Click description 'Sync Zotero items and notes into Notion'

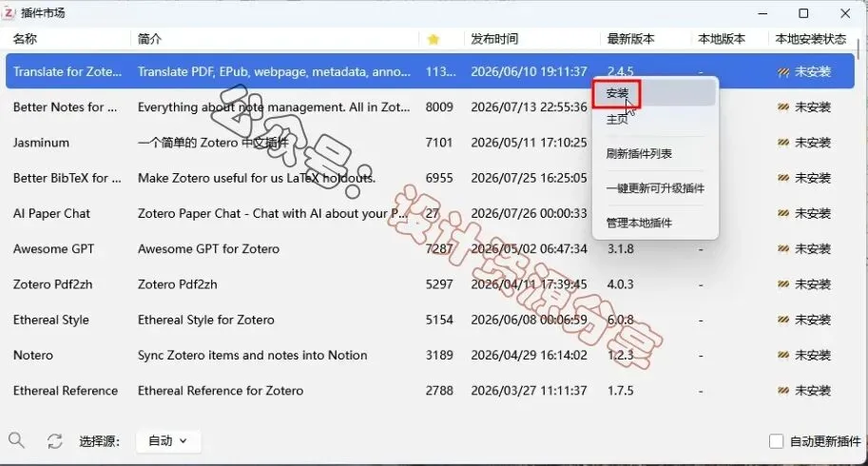[253, 355]
